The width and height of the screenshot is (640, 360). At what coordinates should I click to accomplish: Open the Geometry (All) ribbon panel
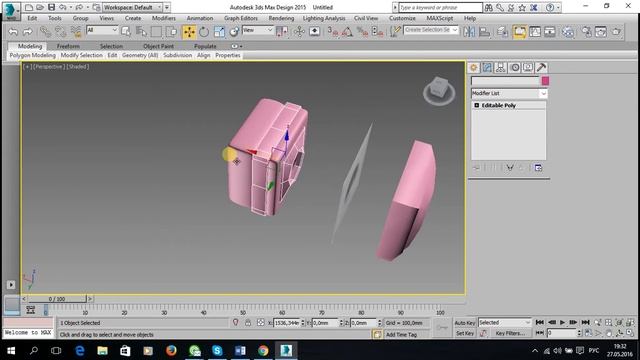(140, 55)
